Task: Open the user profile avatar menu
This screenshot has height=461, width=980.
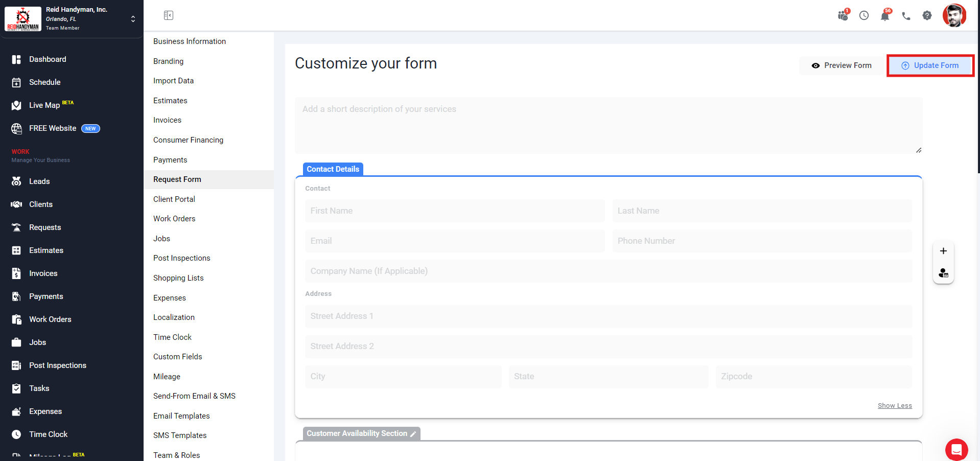Action: (954, 16)
